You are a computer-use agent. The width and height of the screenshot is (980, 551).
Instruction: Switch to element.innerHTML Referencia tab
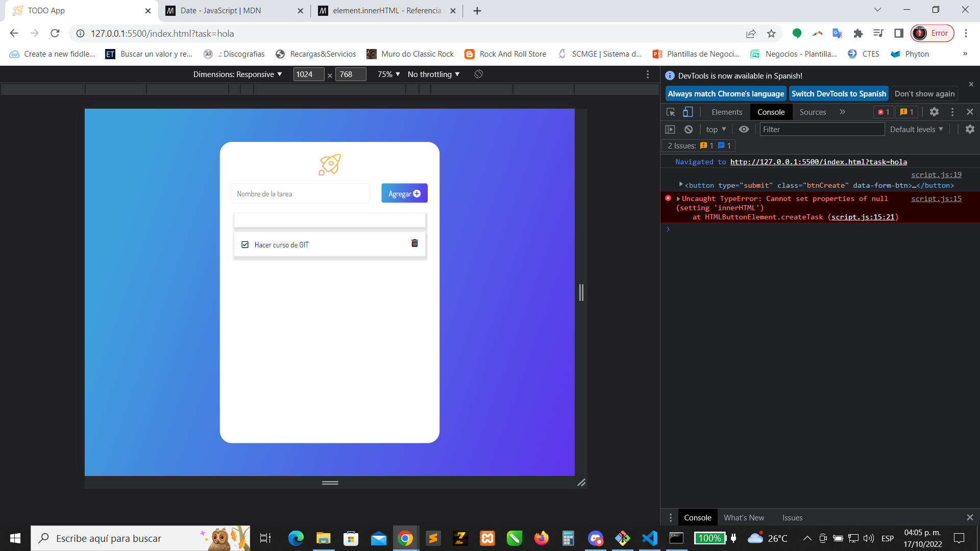coord(387,11)
